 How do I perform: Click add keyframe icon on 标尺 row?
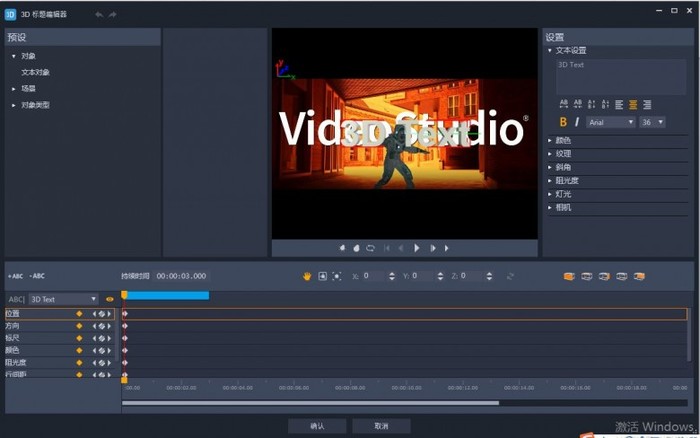pos(102,338)
